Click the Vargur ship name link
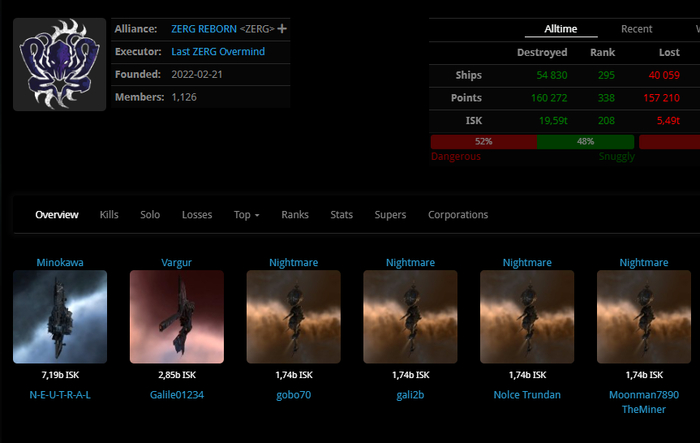Screen dimensions: 700x443 point(176,262)
